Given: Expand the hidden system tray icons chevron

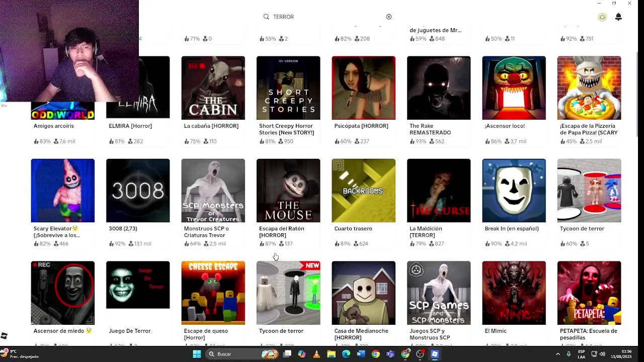Looking at the screenshot, I should 557,354.
